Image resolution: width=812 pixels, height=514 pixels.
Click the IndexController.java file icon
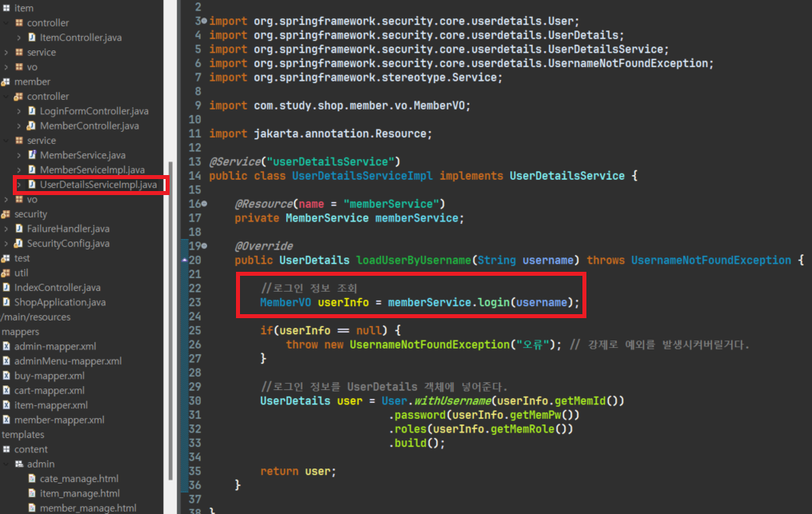click(x=6, y=287)
